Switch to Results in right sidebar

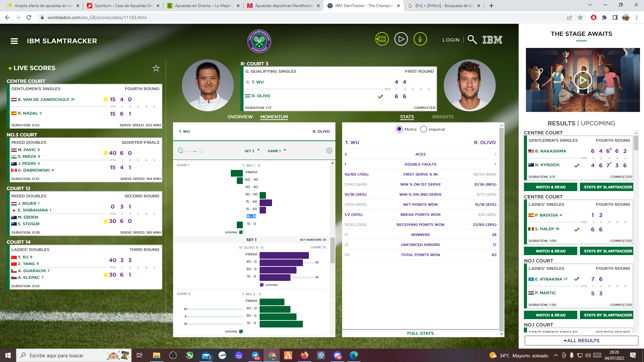(561, 123)
